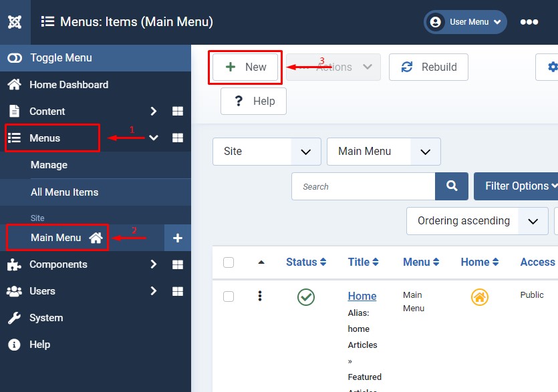Click the Joomla logo icon
Viewport: 558px width, 392px height.
[x=15, y=22]
